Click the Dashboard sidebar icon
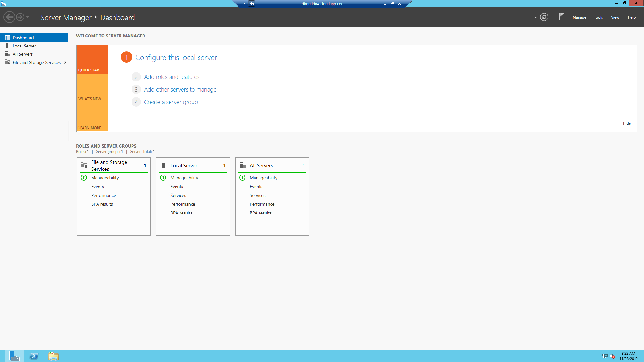644x362 pixels. tap(8, 37)
